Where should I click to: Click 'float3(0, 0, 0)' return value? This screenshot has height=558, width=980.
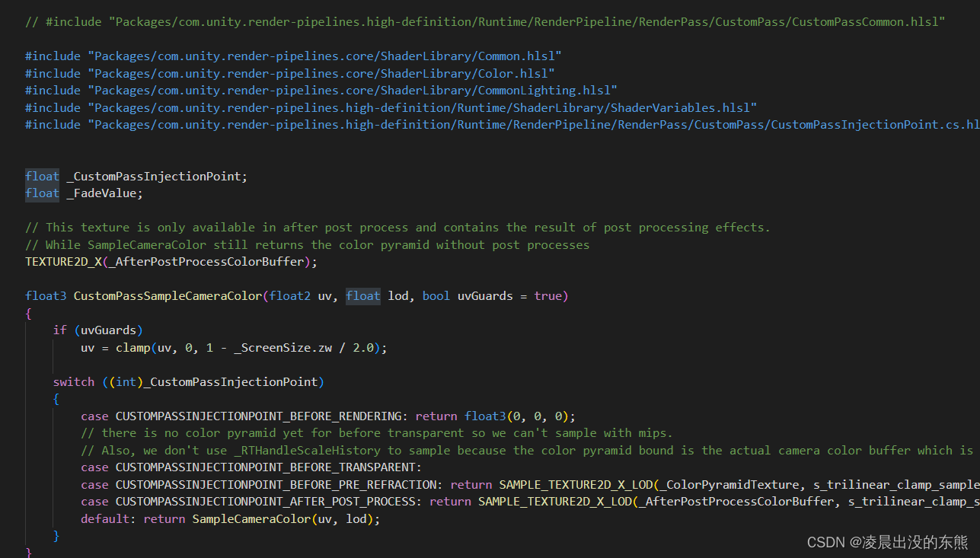(x=517, y=416)
